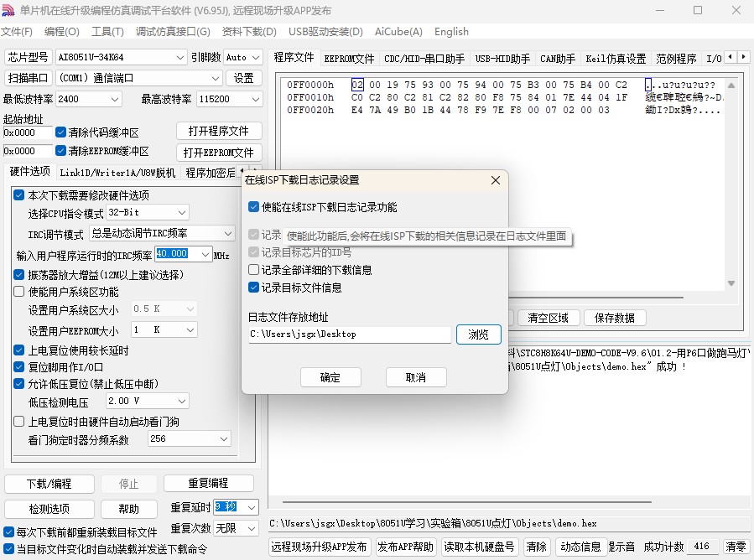Toggle 复位脚用作I/O口 checkbox

(x=18, y=367)
